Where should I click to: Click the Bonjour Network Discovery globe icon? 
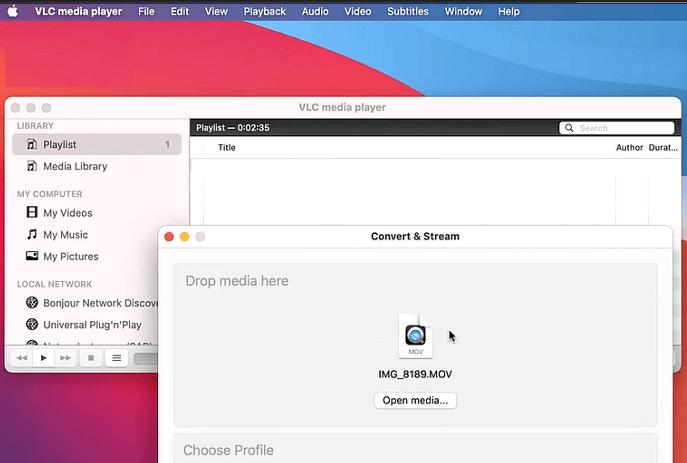(32, 302)
